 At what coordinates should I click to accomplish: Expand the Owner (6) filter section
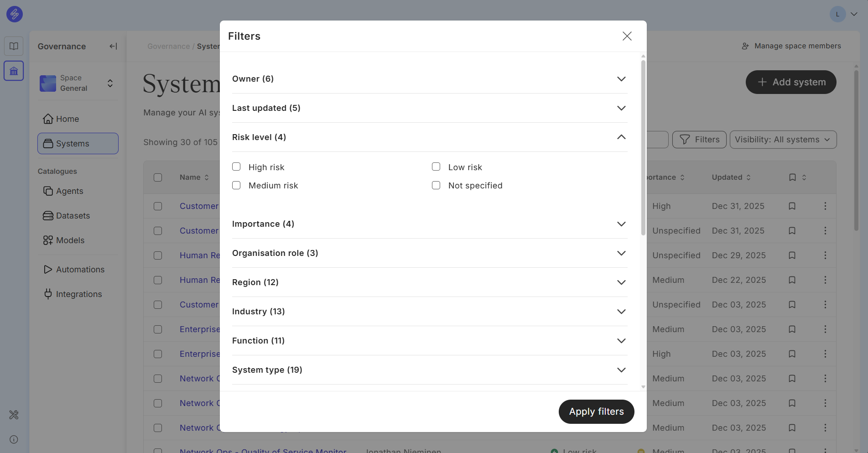click(621, 79)
